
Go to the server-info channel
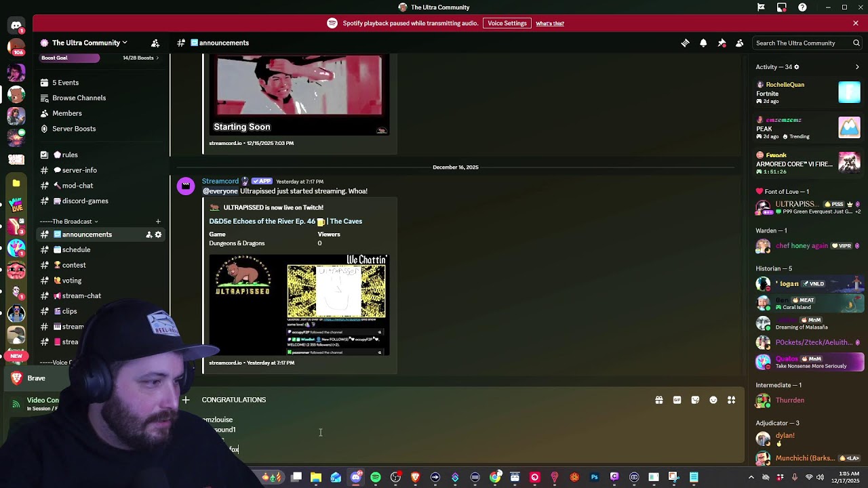click(102, 170)
